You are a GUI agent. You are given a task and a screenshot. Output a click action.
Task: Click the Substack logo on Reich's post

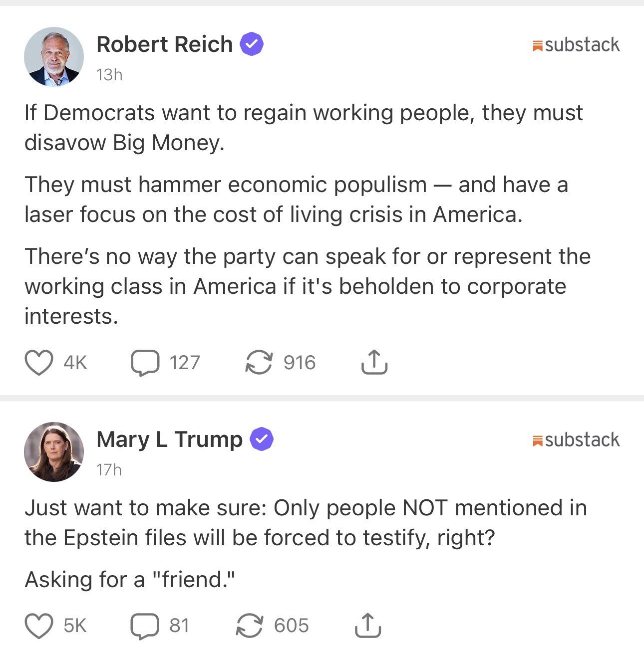click(x=576, y=45)
